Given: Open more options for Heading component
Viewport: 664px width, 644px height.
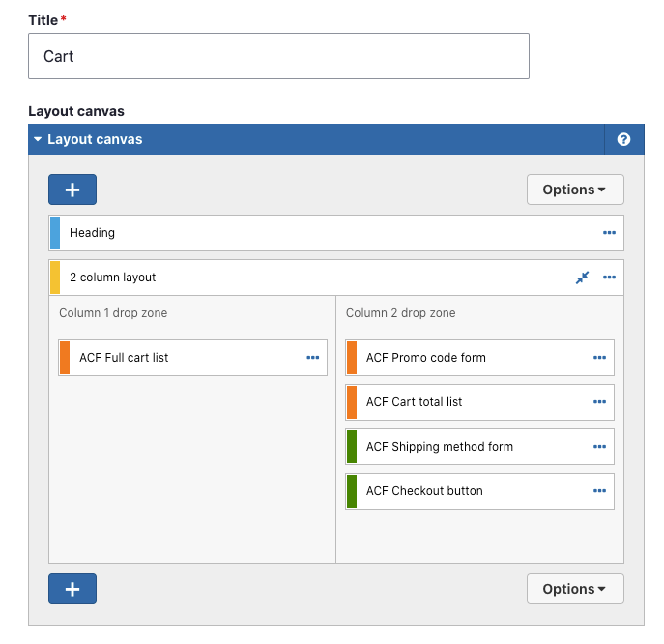Looking at the screenshot, I should click(x=609, y=233).
